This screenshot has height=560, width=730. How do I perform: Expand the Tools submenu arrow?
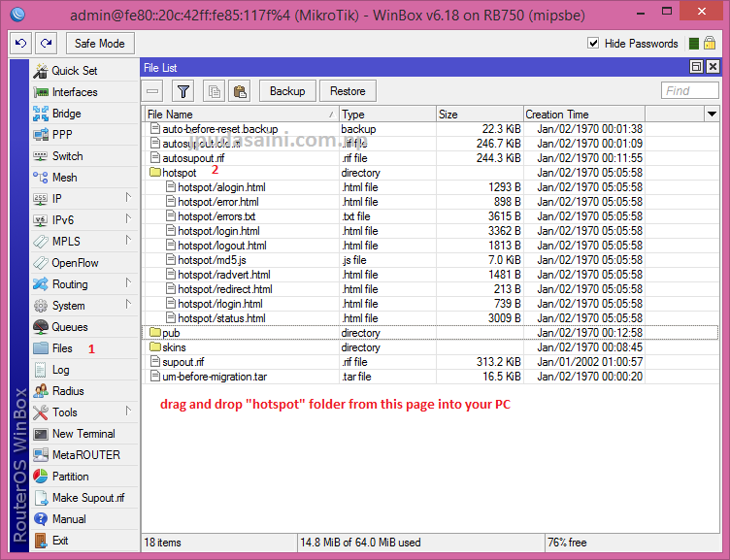tap(128, 412)
